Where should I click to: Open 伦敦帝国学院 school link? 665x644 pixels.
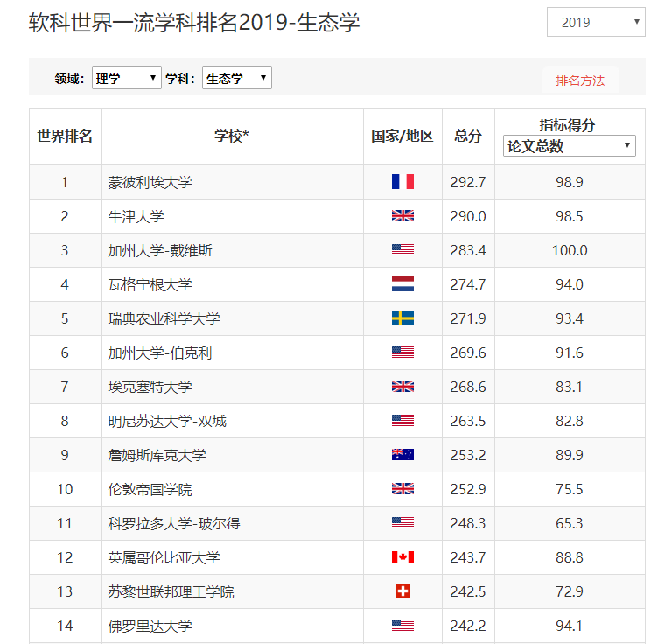(150, 489)
